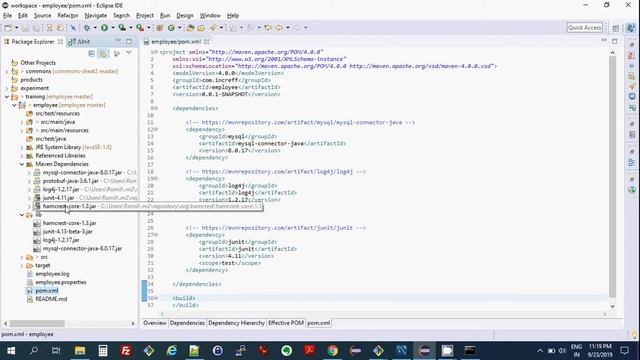Click the Windows Start button
The height and width of the screenshot is (360, 640).
[x=11, y=351]
